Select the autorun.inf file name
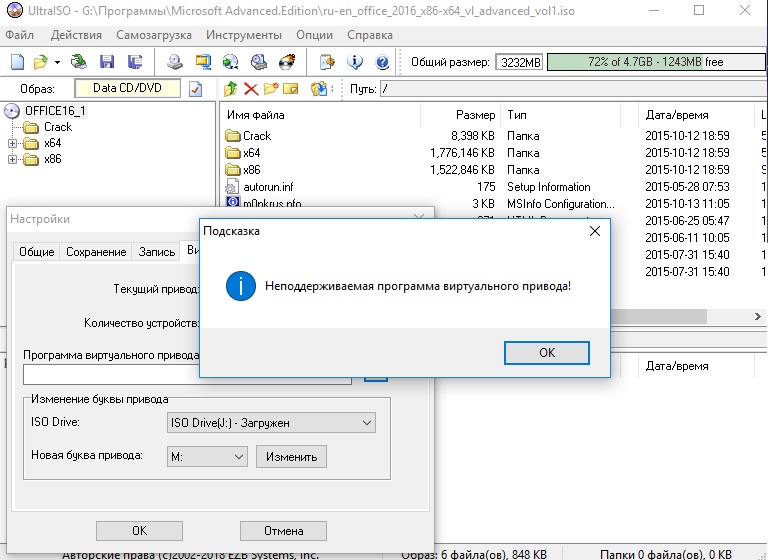The width and height of the screenshot is (768, 560). [268, 187]
